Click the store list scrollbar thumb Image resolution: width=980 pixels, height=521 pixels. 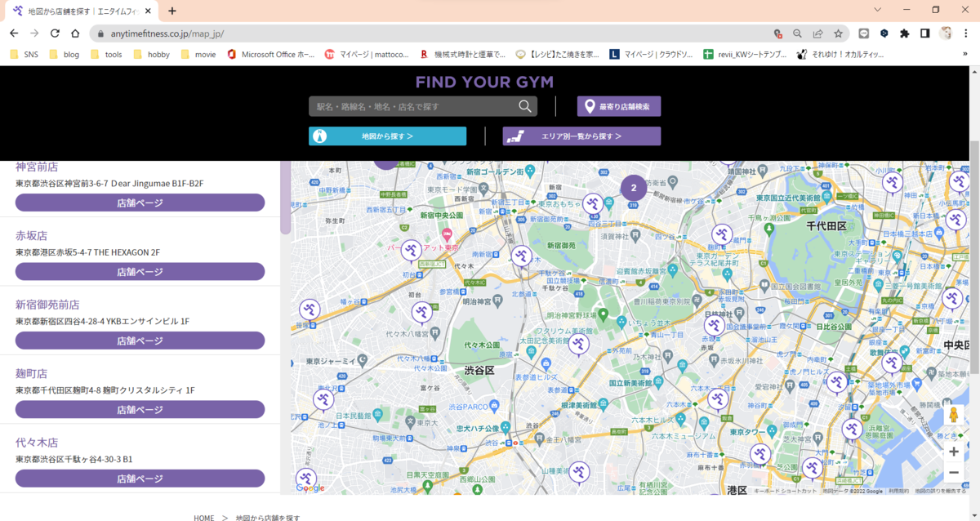285,197
